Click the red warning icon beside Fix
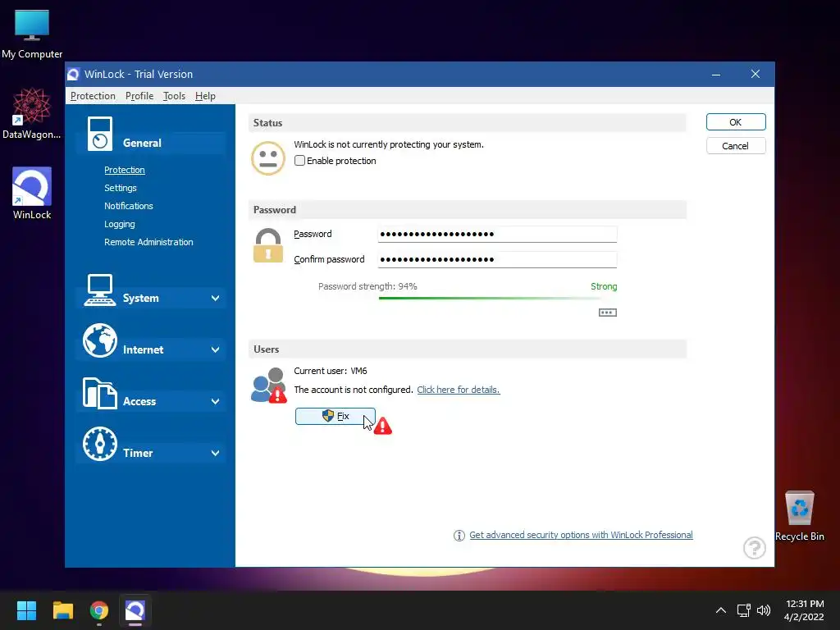840x630 pixels. (382, 427)
